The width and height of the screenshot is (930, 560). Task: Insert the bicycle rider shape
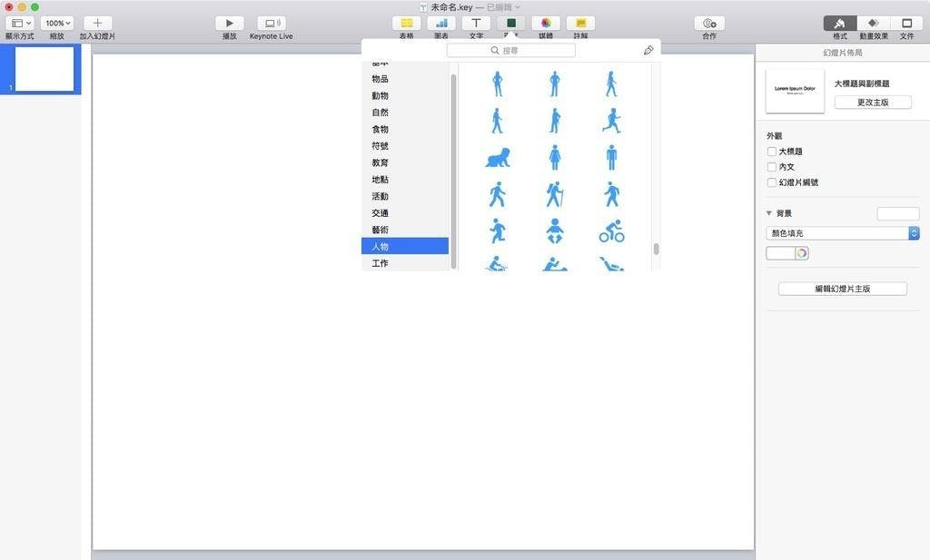(611, 231)
